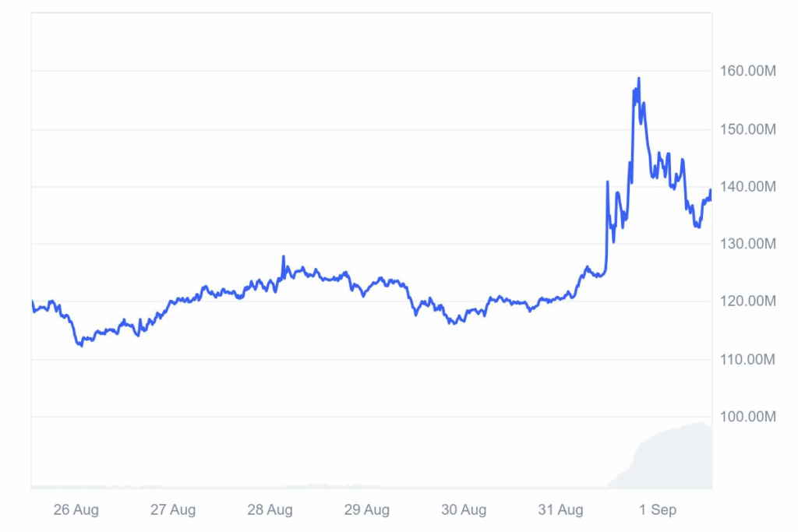Click the first tall spike after 31 Aug
The image size is (798, 532).
[608, 182]
